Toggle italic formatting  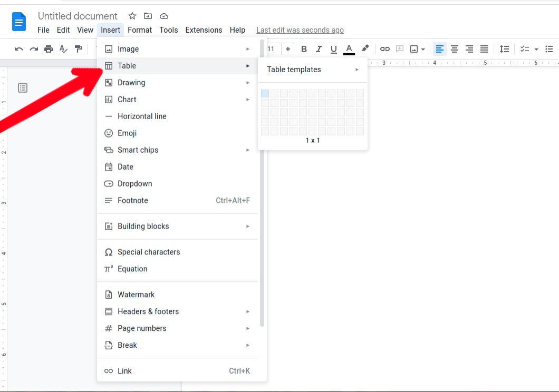pos(319,48)
